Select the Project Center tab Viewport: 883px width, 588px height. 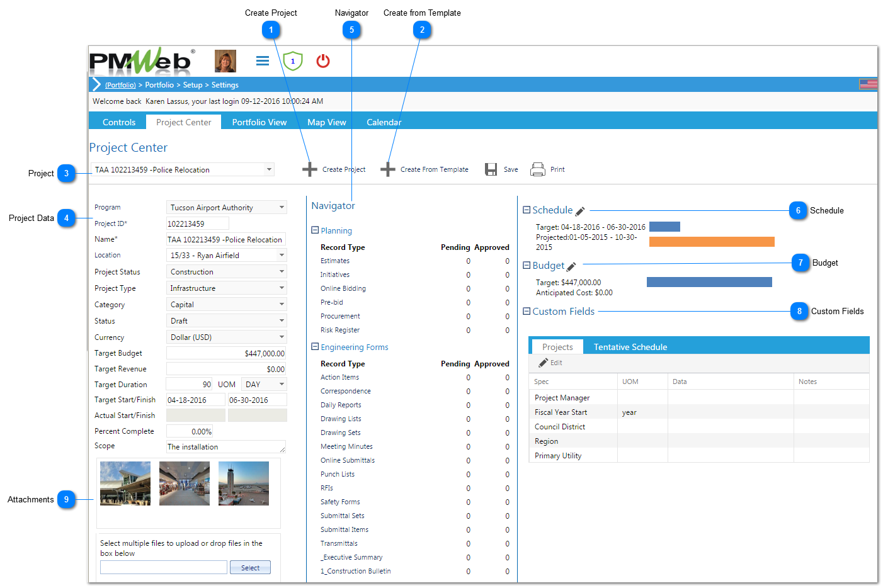tap(184, 122)
